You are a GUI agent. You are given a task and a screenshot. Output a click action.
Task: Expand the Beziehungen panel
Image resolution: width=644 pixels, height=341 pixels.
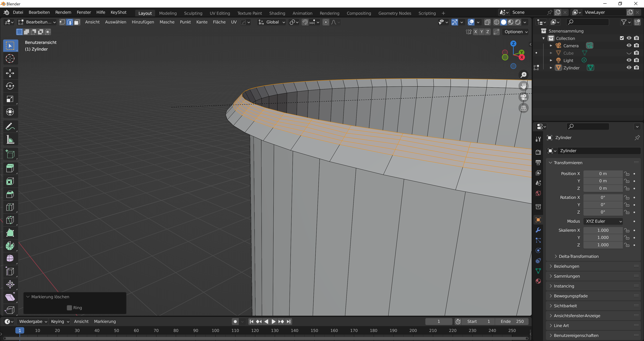[x=567, y=266]
